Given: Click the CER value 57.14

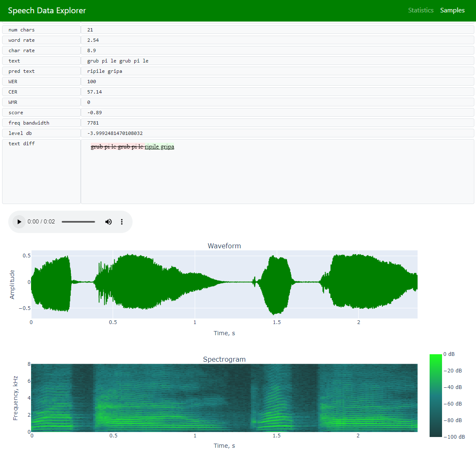Looking at the screenshot, I should (x=94, y=92).
